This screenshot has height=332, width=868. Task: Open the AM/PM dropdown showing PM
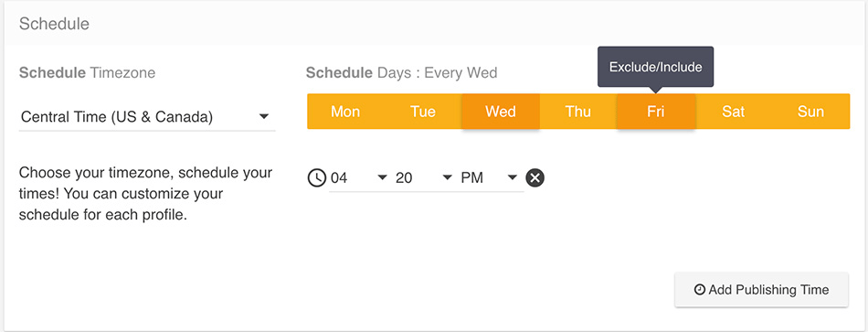[491, 178]
